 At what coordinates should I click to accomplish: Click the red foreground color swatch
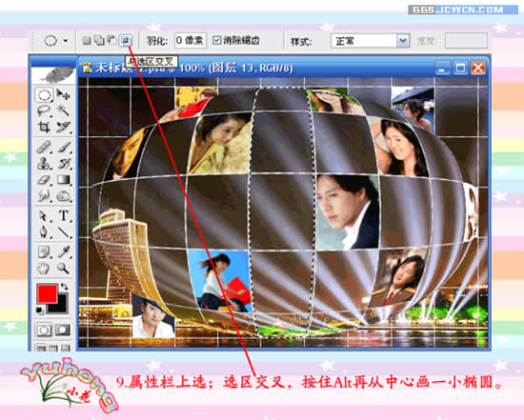coord(48,293)
